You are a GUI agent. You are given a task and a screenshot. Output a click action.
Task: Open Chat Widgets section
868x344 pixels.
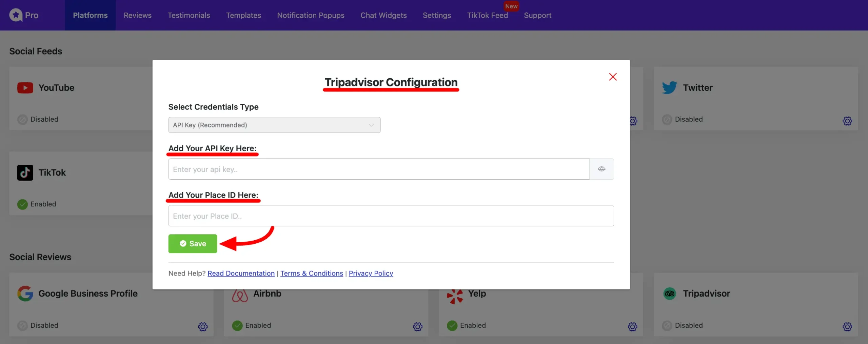(383, 15)
